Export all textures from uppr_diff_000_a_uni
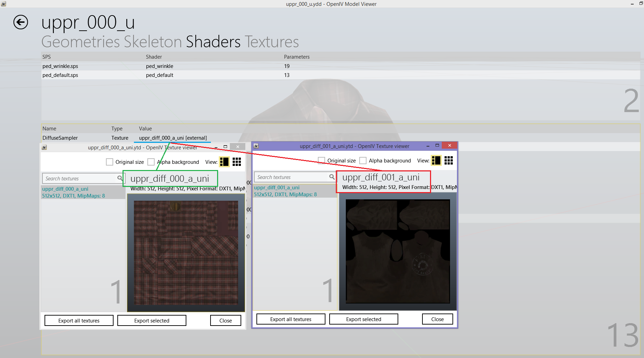The height and width of the screenshot is (358, 644). 79,320
